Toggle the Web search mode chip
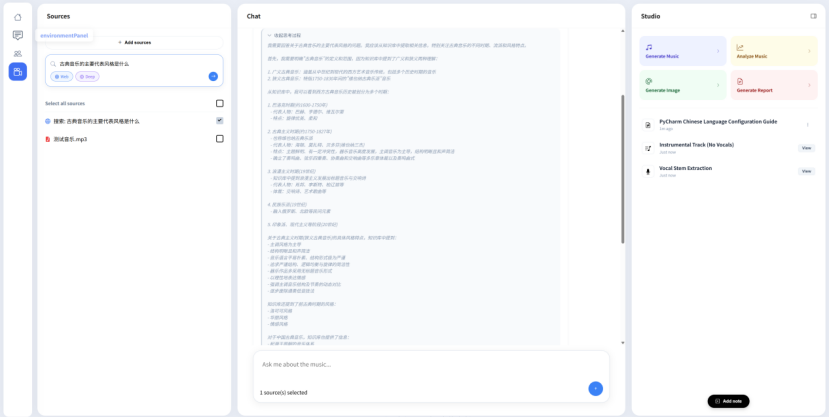The image size is (829, 418). (x=62, y=76)
